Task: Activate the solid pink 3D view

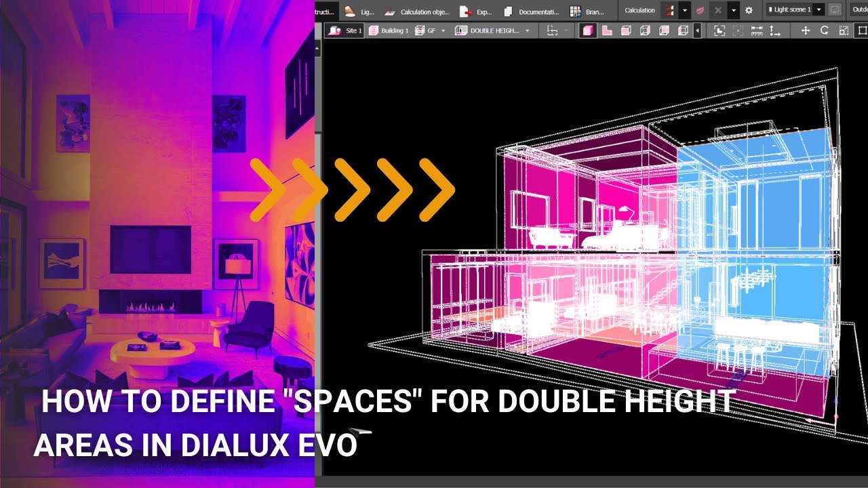Action: click(x=587, y=30)
